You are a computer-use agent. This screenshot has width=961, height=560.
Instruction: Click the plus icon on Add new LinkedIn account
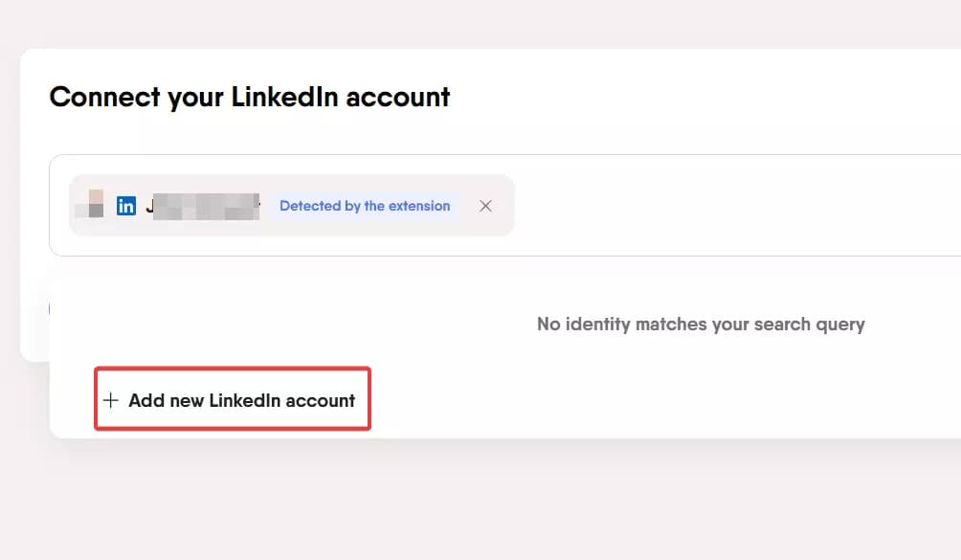(x=110, y=400)
